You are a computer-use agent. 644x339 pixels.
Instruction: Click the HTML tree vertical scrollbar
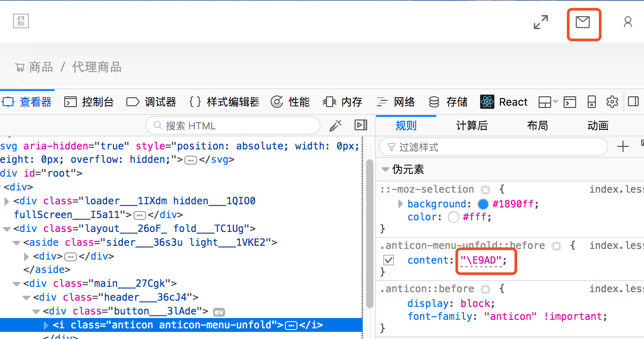369,233
